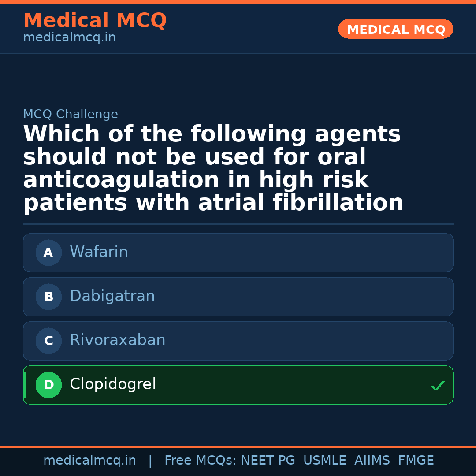
Task: Click the letter C option circle
Action: pos(48,341)
